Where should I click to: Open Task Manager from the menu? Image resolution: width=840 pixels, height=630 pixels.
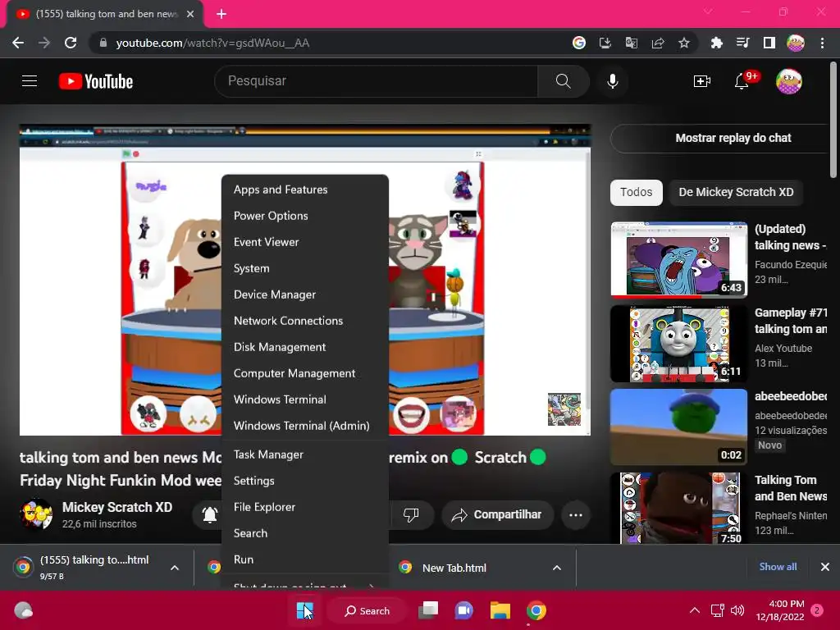305,454
